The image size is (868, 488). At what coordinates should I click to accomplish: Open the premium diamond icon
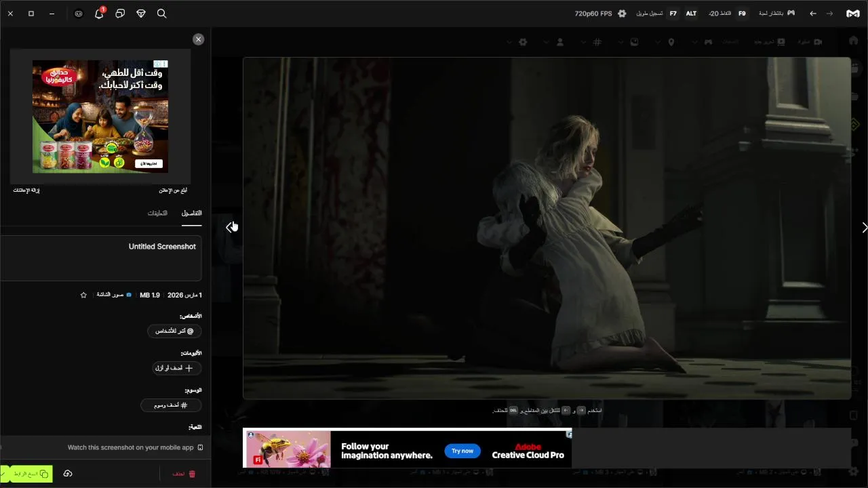141,14
